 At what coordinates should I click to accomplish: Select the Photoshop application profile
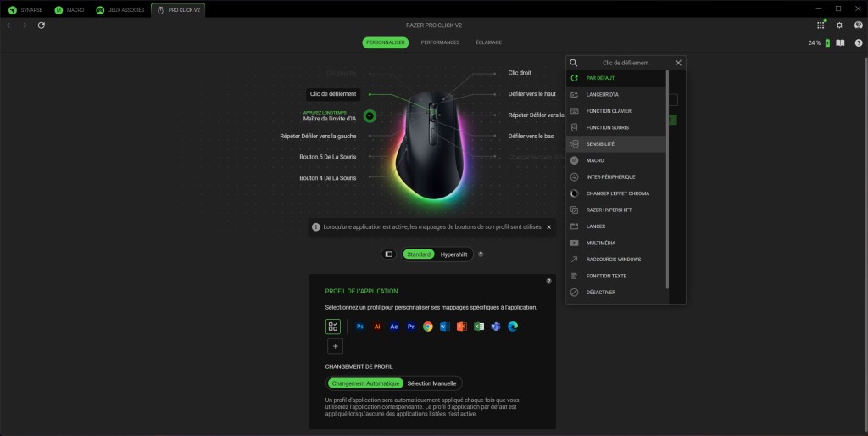[x=359, y=327]
